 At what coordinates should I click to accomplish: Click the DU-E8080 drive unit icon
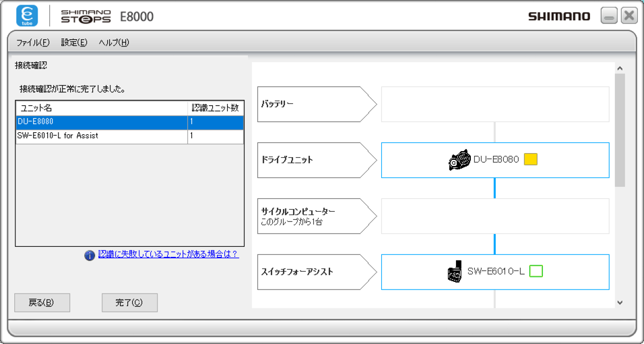pyautogui.click(x=459, y=160)
